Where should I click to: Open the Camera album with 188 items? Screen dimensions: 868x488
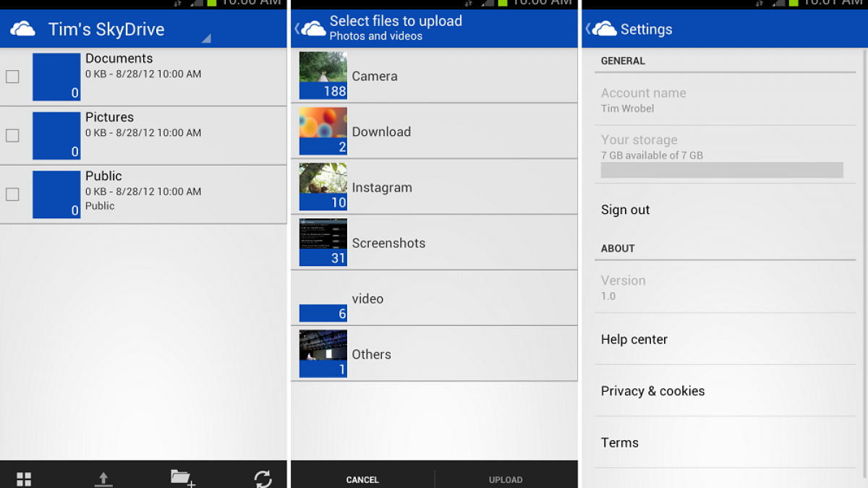click(434, 76)
